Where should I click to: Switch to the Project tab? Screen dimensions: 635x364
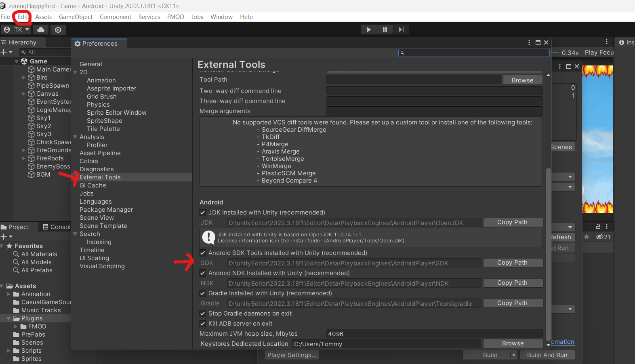(x=15, y=227)
